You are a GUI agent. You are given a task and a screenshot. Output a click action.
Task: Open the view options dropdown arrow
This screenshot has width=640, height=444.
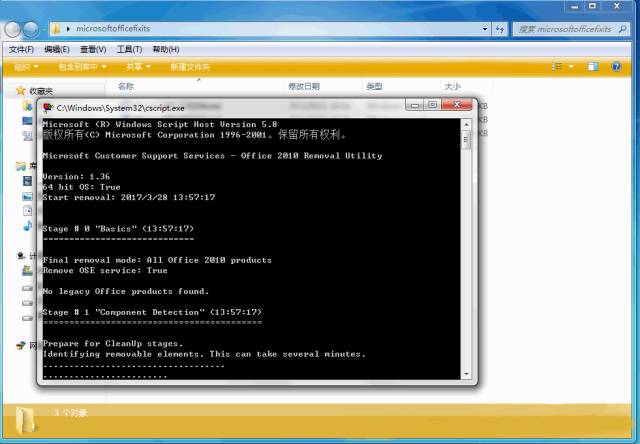click(571, 67)
